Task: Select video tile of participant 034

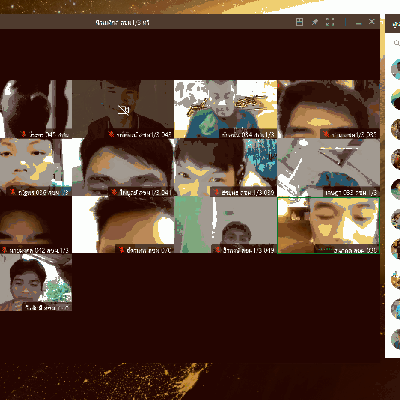Action: pyautogui.click(x=225, y=109)
